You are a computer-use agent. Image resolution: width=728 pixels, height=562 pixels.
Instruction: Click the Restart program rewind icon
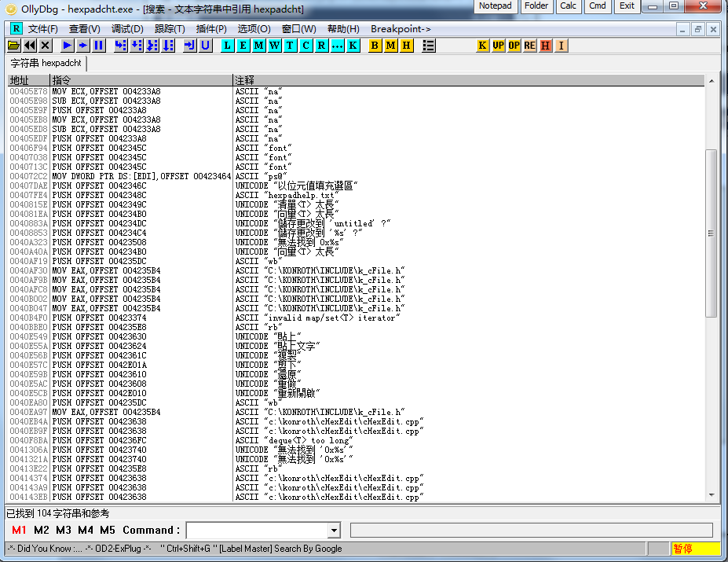point(30,46)
